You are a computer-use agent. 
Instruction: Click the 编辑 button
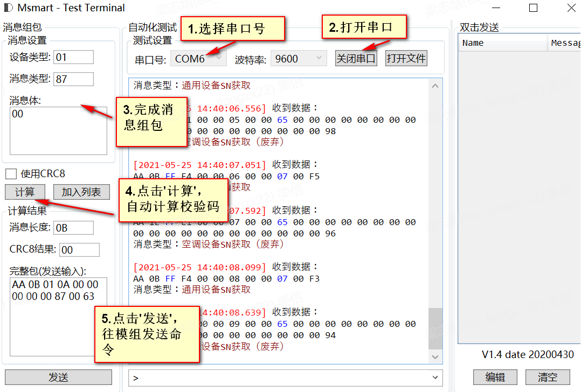coord(495,377)
